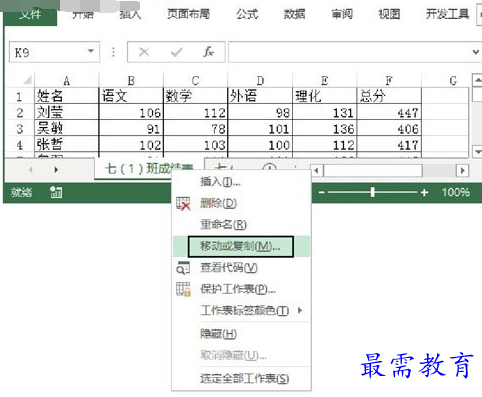
Task: Select row 3 header
Action: coord(20,129)
